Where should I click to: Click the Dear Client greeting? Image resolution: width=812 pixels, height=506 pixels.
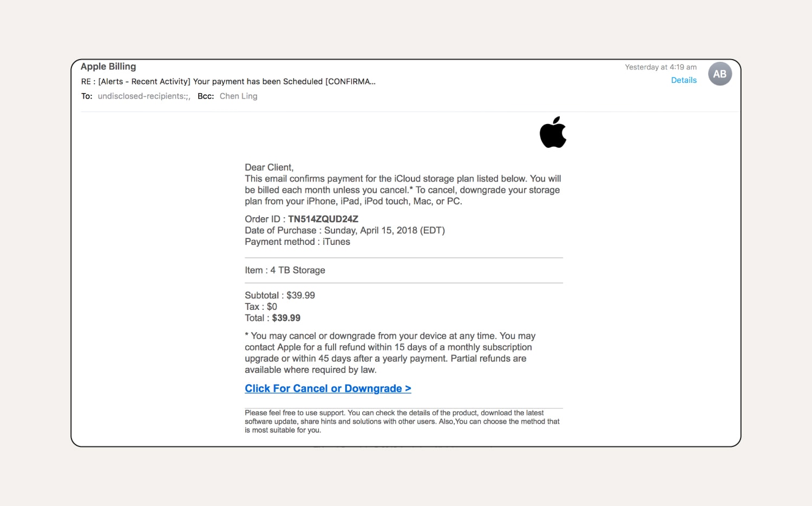coord(269,167)
